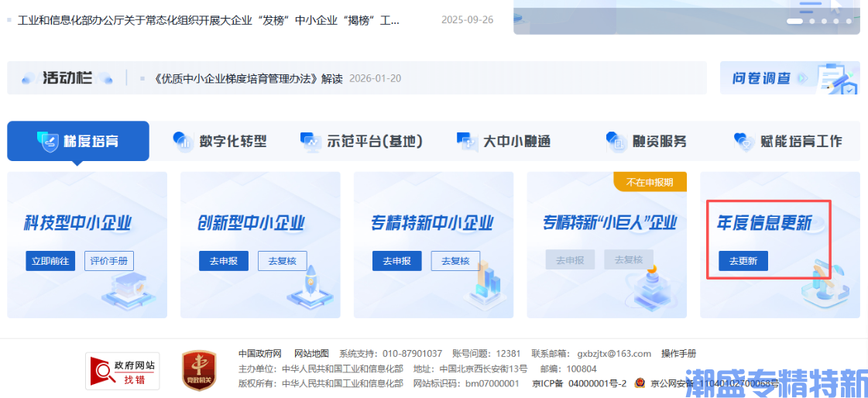868x398 pixels.
Task: Click the 专精特新"小巨人"企业 card title
Action: (x=611, y=224)
